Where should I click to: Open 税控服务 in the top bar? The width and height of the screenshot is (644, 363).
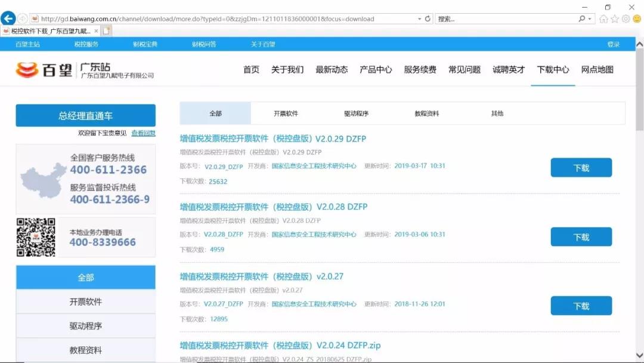(x=86, y=44)
